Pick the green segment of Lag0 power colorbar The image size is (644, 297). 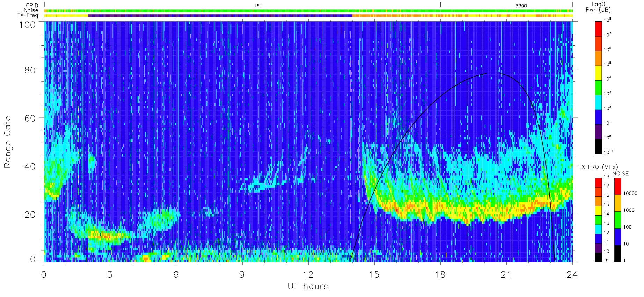point(598,88)
